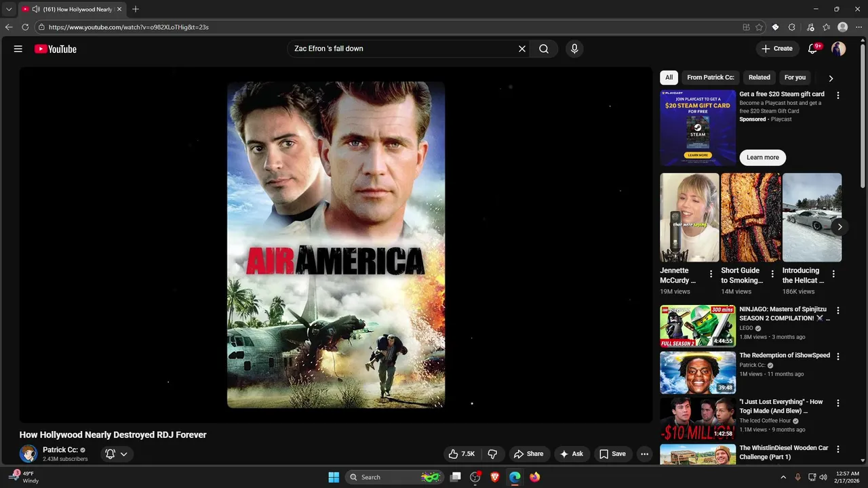
Task: Open options for WhistlinDiesel Wooden Car video
Action: coord(838,449)
